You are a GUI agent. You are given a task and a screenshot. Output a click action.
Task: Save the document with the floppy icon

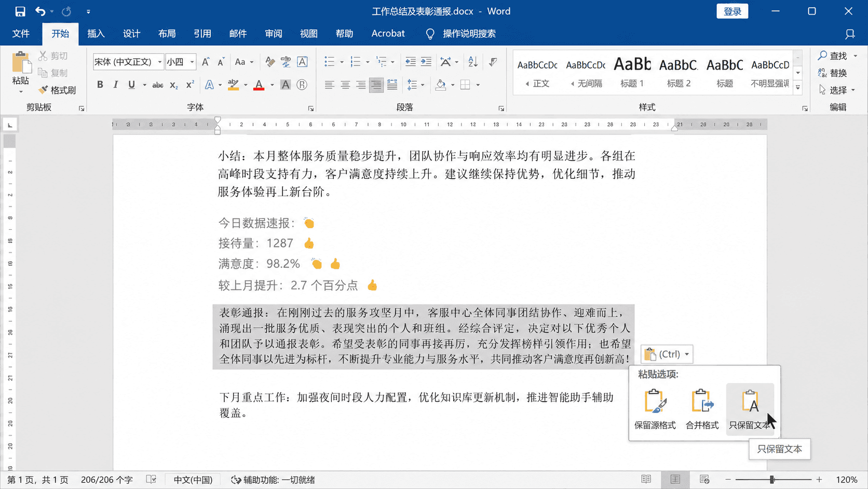20,11
